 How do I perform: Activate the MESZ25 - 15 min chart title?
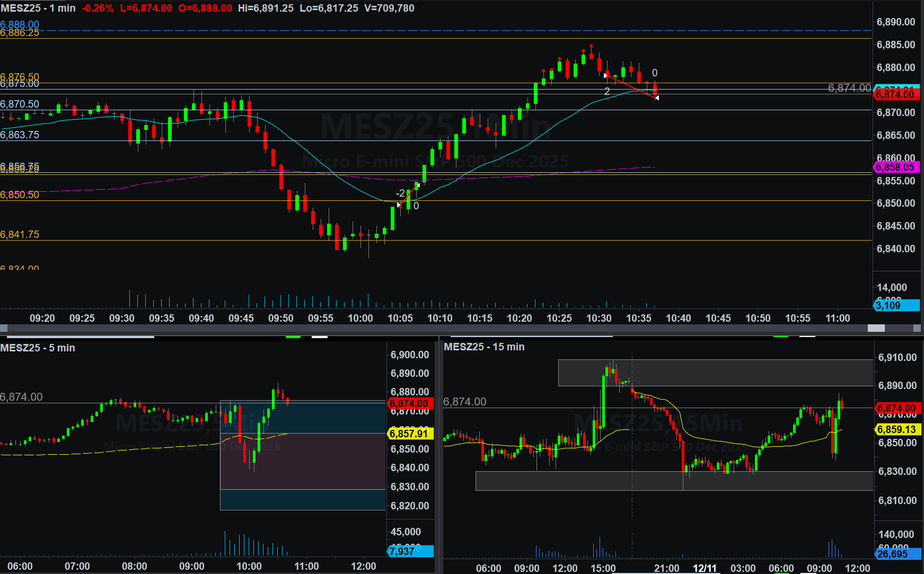[484, 347]
